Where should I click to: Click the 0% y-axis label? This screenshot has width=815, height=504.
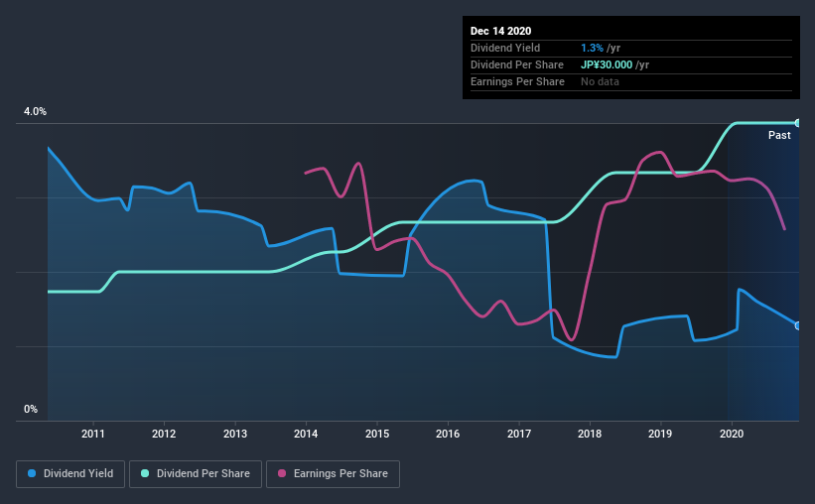click(31, 410)
